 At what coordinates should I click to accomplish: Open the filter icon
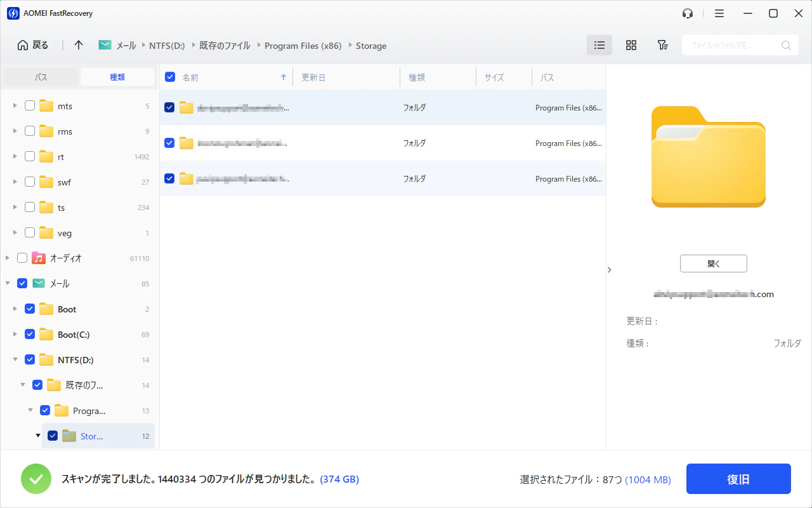662,45
